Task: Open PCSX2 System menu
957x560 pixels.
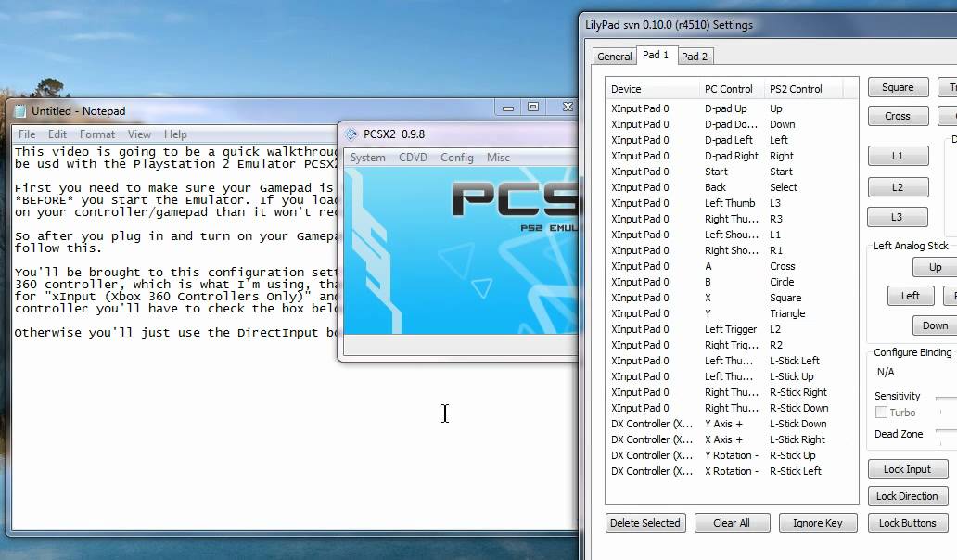Action: 367,158
